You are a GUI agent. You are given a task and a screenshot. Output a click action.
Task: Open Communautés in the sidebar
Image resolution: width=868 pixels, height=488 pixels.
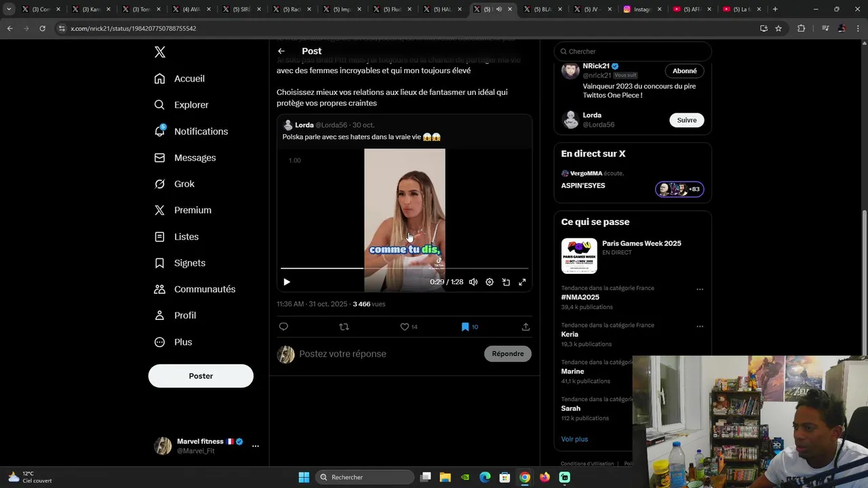(x=195, y=289)
